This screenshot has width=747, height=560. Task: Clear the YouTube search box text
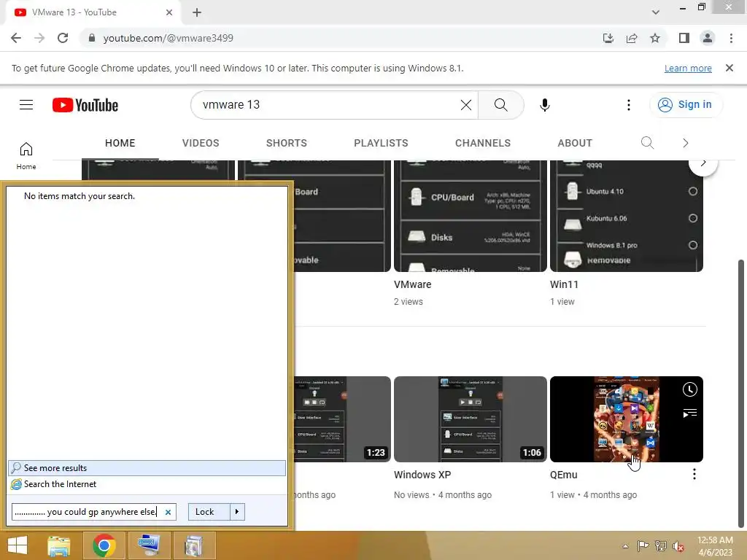tap(466, 105)
